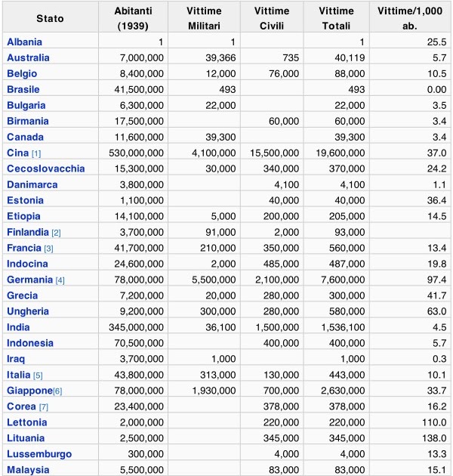
Task: Open the Ungheria link
Action: tap(28, 311)
